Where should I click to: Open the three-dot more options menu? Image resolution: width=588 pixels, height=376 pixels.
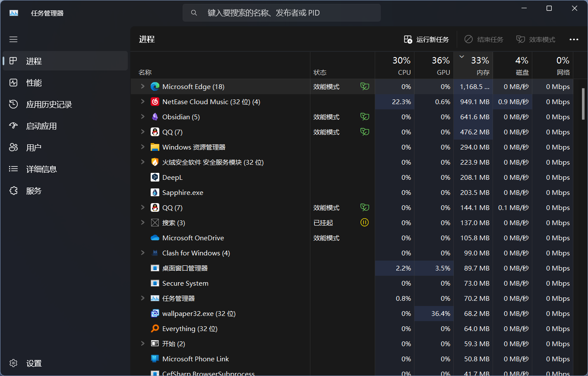click(574, 39)
